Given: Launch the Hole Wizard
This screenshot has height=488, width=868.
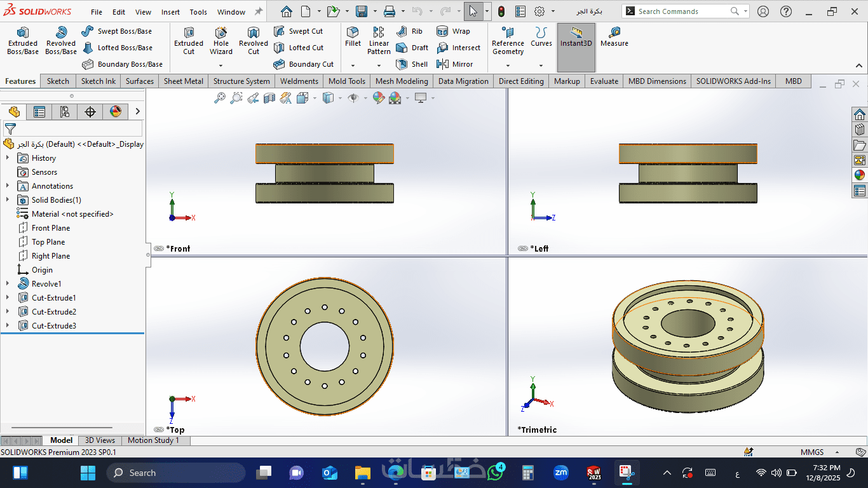Looking at the screenshot, I should coord(221,41).
